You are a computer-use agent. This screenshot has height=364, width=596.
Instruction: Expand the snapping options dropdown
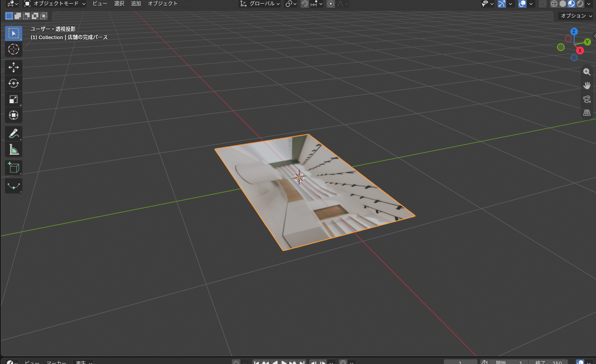pos(317,4)
